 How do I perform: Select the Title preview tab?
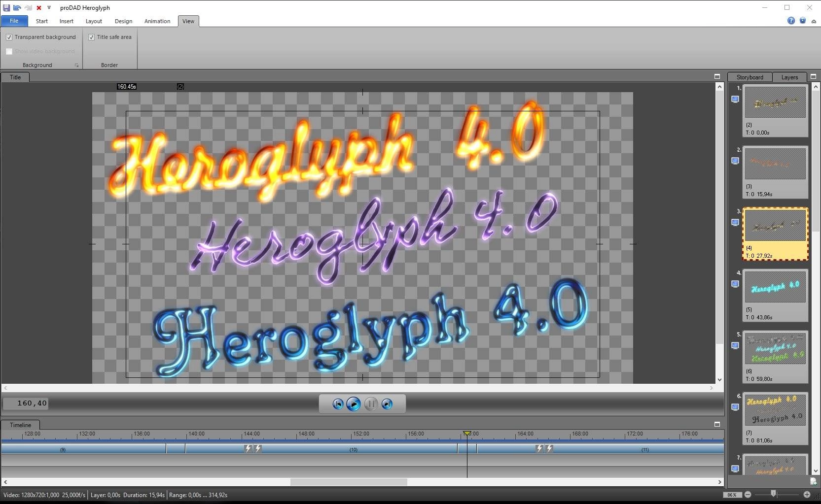tap(15, 77)
